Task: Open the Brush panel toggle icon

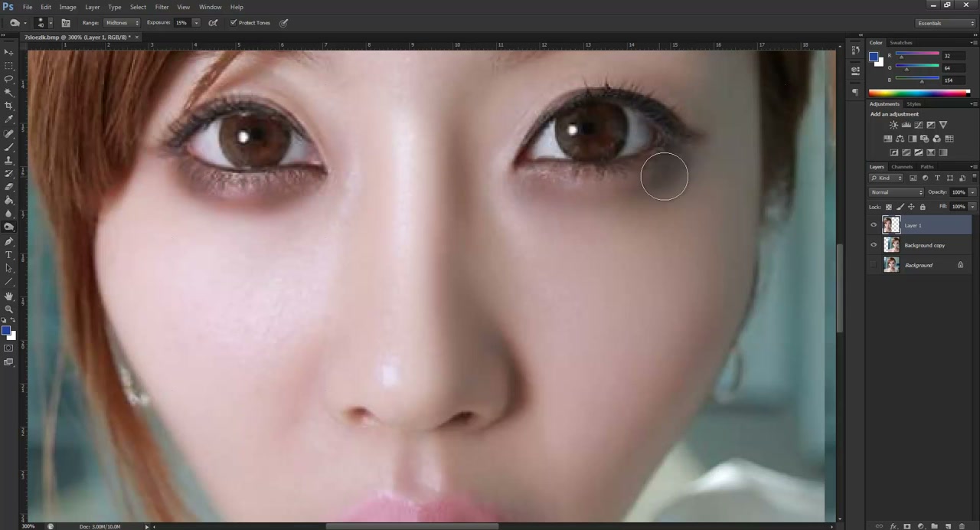Action: pos(66,23)
